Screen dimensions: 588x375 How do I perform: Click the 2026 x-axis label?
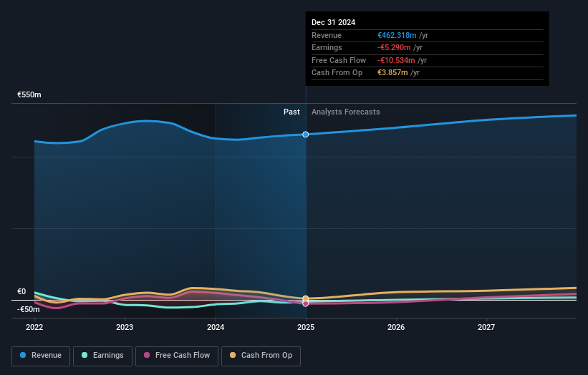[396, 327]
